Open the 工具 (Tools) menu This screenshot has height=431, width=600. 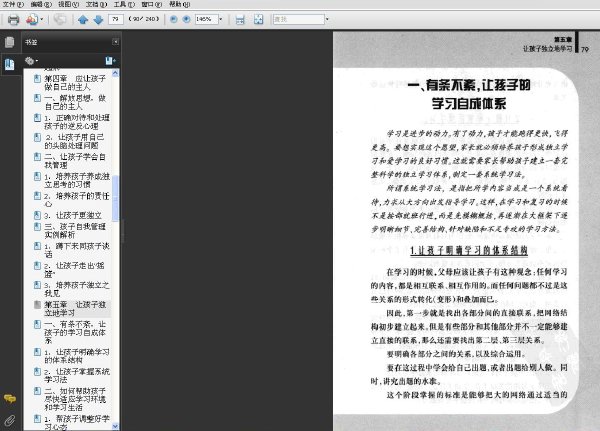point(124,4)
